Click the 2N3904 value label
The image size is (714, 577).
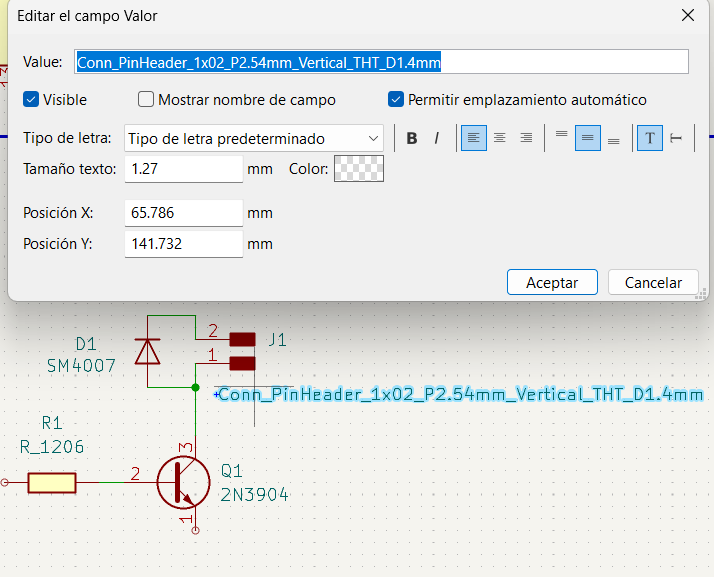click(254, 495)
